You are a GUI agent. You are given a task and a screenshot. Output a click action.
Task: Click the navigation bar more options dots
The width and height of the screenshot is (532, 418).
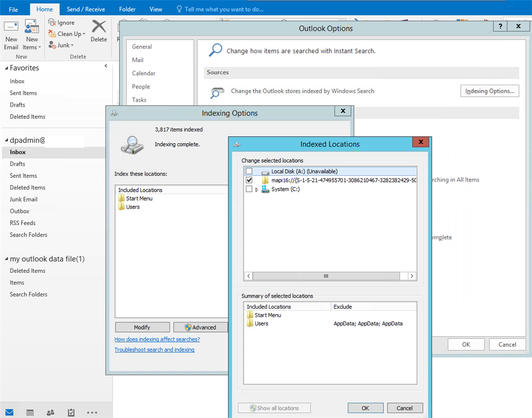[x=92, y=413]
